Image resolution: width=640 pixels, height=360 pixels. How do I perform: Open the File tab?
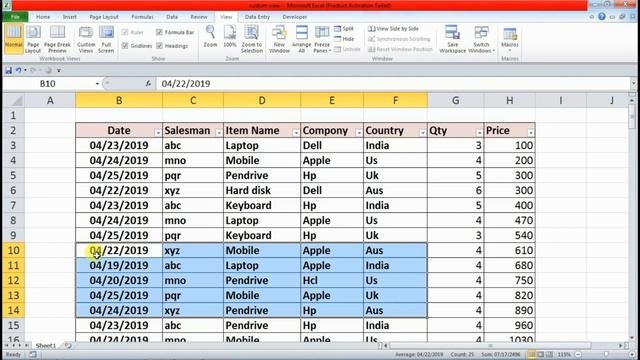(x=16, y=17)
